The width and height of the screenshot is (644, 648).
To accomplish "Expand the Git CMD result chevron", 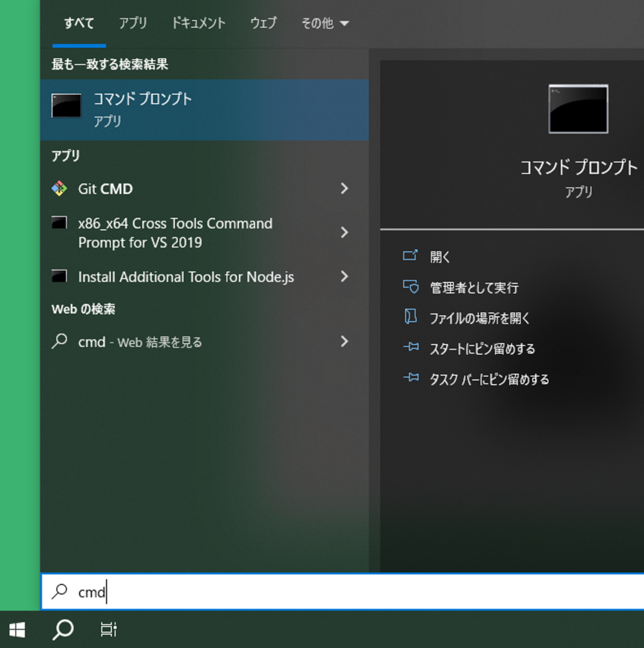I will pos(344,189).
